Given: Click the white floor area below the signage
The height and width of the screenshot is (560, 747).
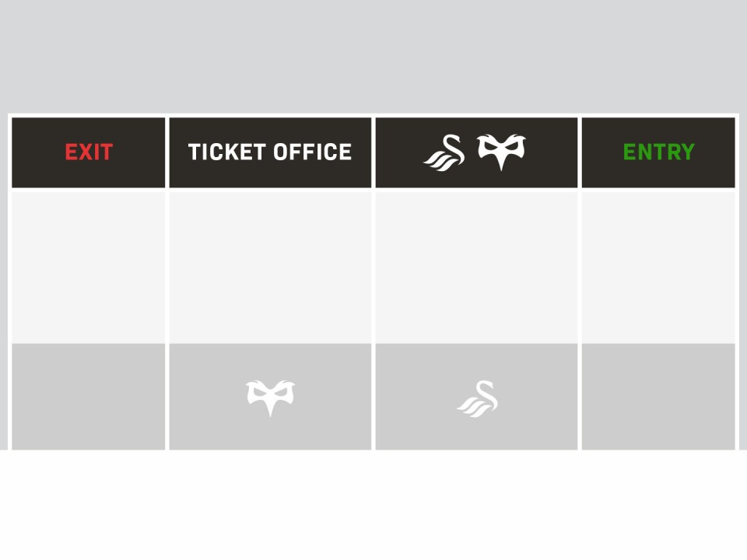Looking at the screenshot, I should [x=373, y=506].
